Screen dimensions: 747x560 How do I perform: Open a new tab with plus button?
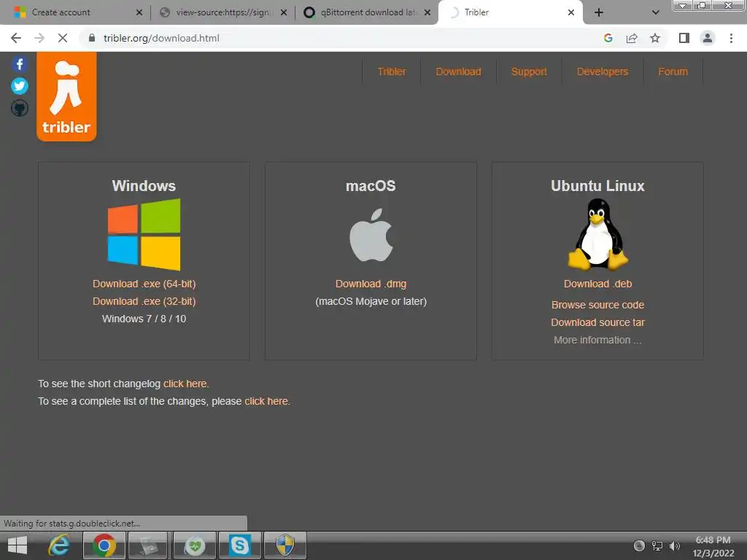coord(599,12)
